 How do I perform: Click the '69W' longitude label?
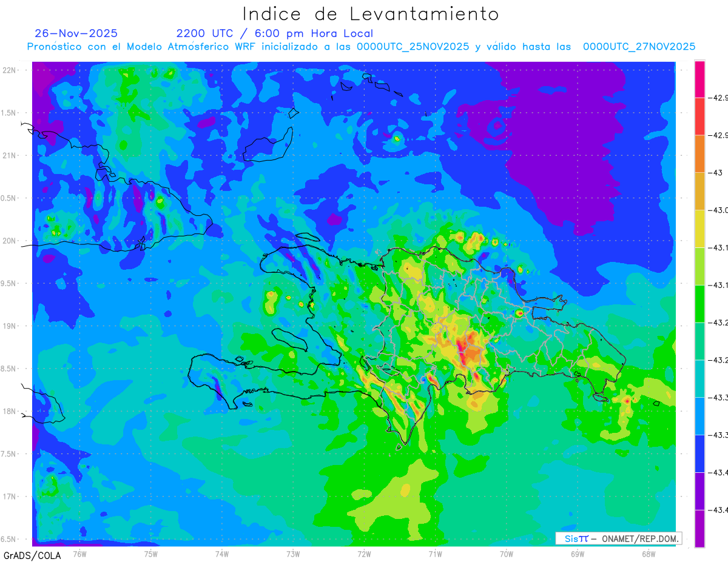point(577,554)
